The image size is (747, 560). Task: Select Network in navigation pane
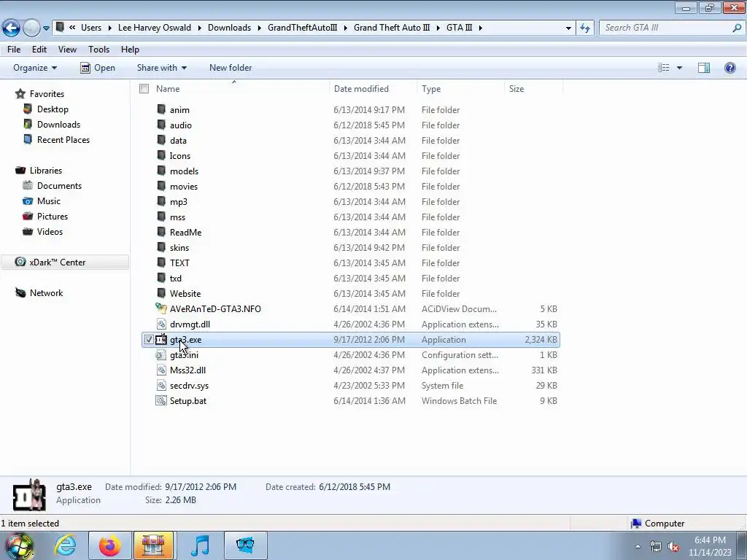click(46, 293)
